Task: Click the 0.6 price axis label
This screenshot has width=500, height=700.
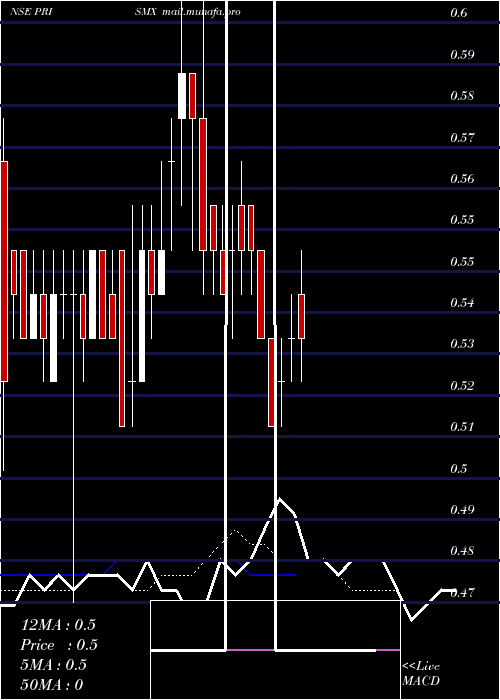Action: click(x=459, y=13)
